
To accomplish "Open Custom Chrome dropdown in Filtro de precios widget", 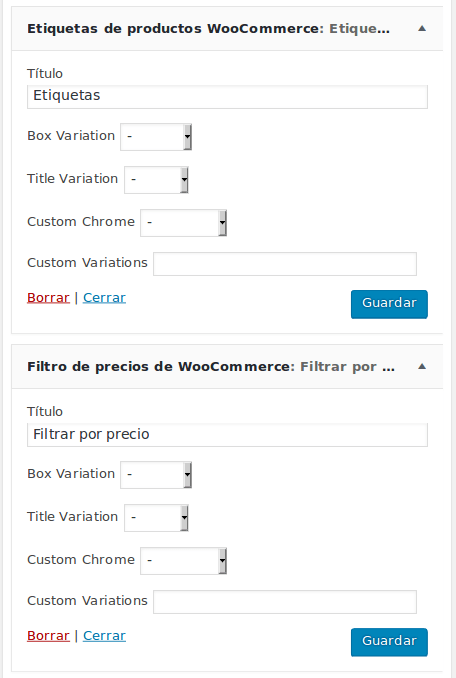I will [183, 561].
